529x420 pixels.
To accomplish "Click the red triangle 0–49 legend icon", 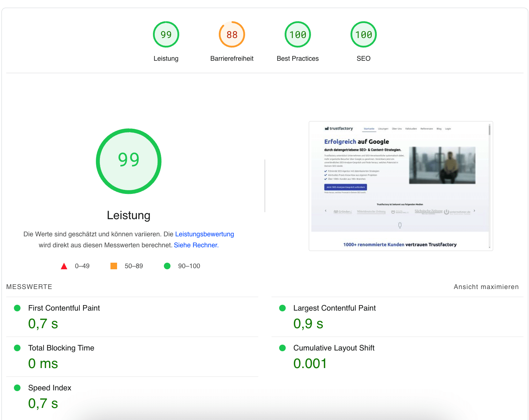I will [x=64, y=266].
